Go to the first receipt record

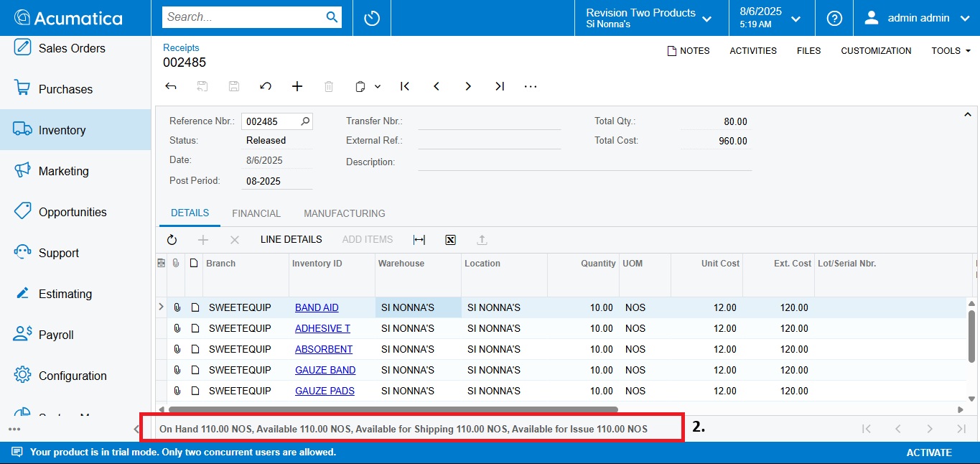405,86
